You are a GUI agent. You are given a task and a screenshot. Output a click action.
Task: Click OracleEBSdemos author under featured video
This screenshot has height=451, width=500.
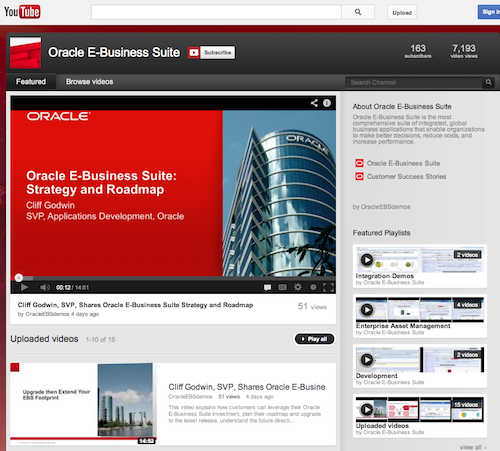[47, 314]
